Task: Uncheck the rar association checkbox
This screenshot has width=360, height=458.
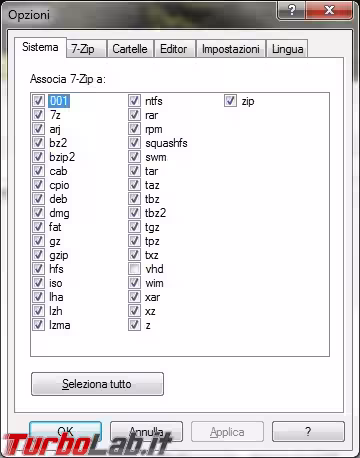Action: (x=134, y=115)
